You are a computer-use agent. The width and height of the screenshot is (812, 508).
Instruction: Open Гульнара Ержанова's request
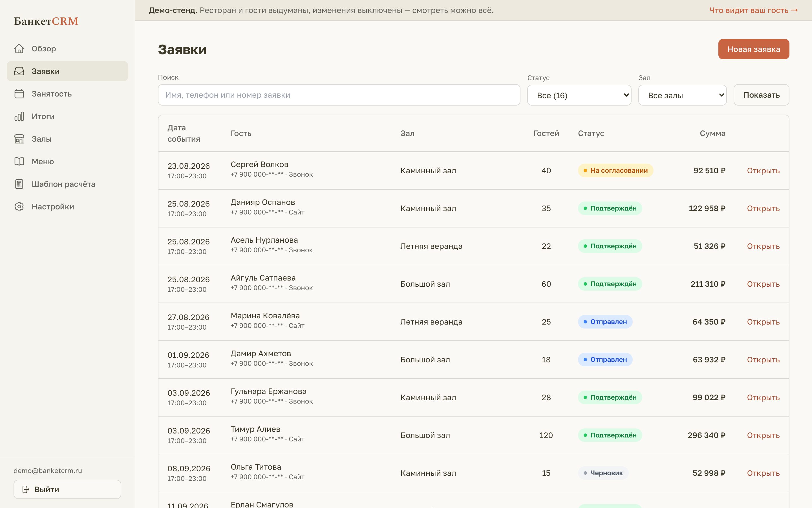click(763, 397)
